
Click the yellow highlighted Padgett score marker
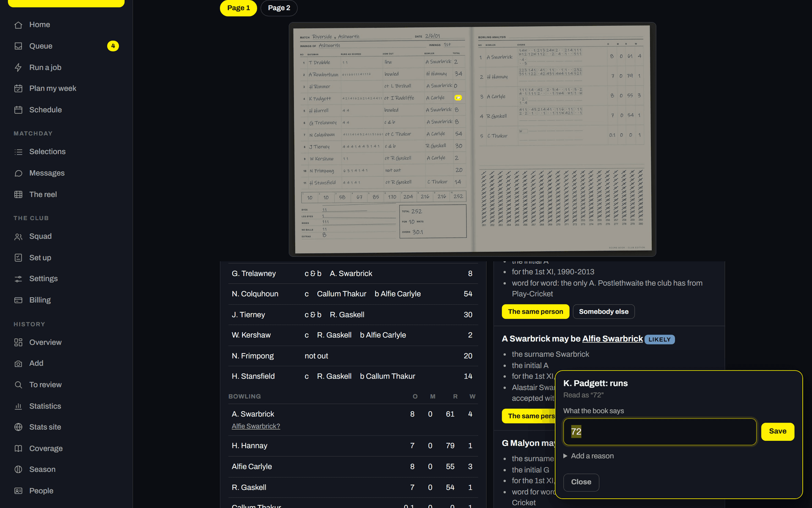(458, 98)
